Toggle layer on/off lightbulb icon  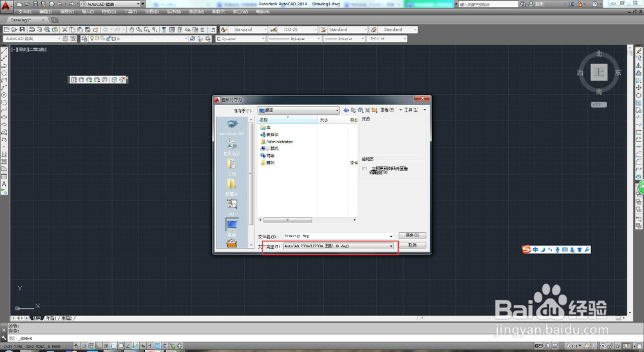[92, 39]
